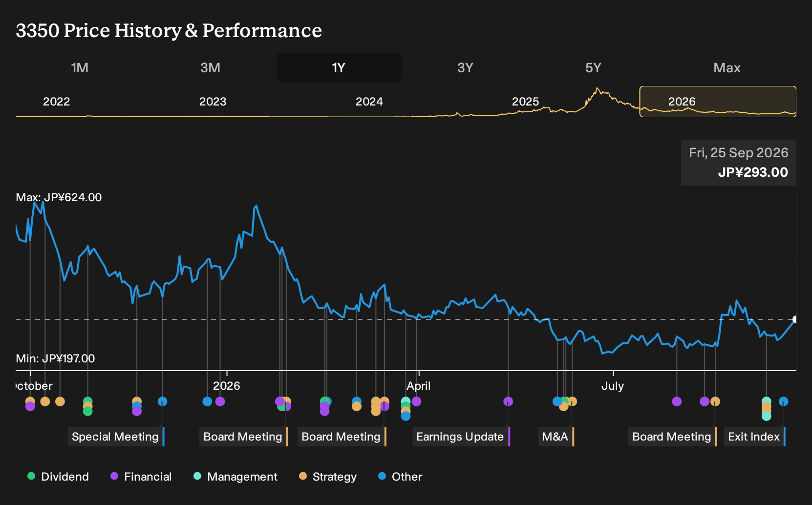This screenshot has height=505, width=812.
Task: Click the Max: JP¥624.00 label
Action: pyautogui.click(x=59, y=197)
